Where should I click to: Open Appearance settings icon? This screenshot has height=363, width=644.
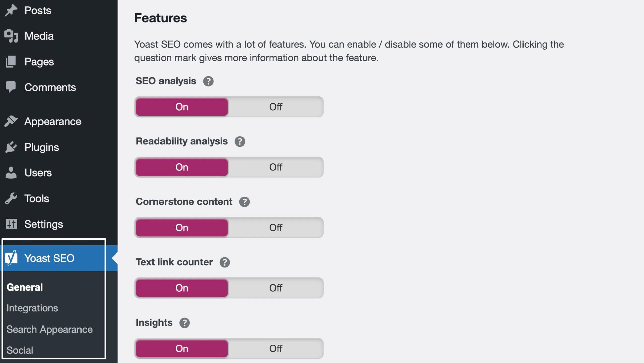pos(11,121)
